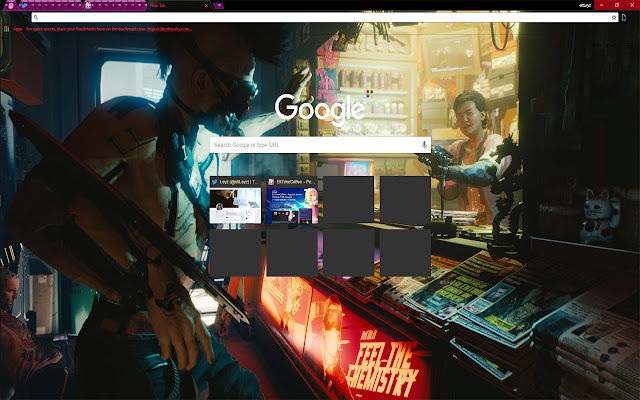This screenshot has width=640, height=400.
Task: Open the Apps shortcut in bookmarks bar
Action: point(12,29)
